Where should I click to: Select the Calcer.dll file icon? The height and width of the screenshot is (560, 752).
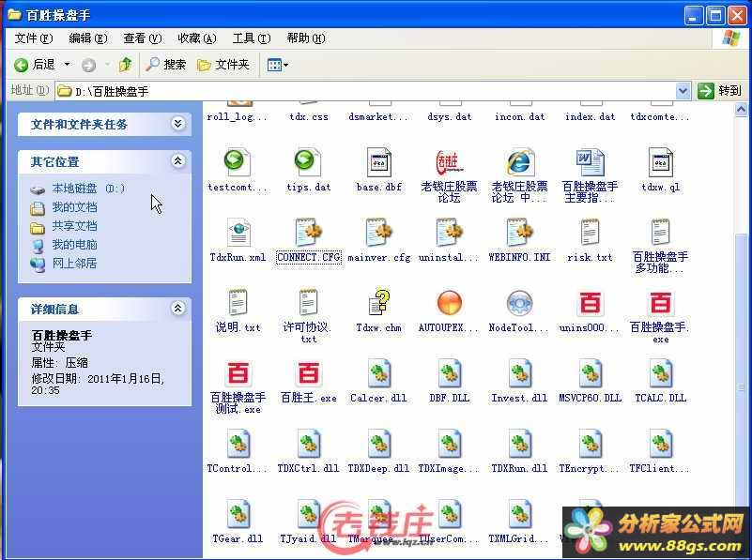pos(379,373)
